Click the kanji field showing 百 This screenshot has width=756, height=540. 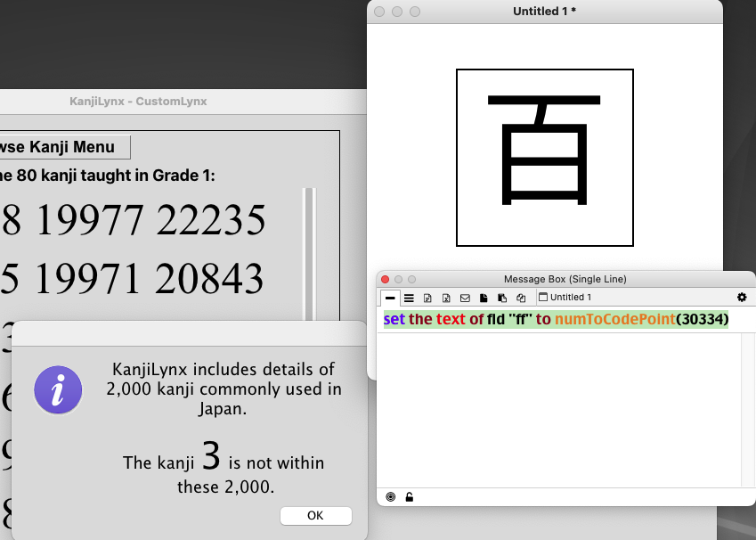[544, 157]
